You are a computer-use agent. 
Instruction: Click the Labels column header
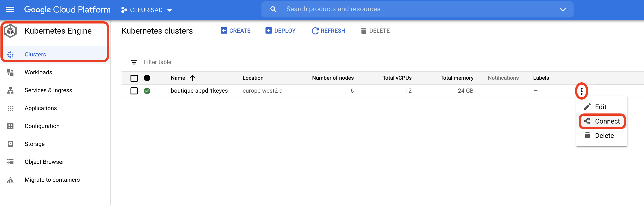(x=541, y=78)
